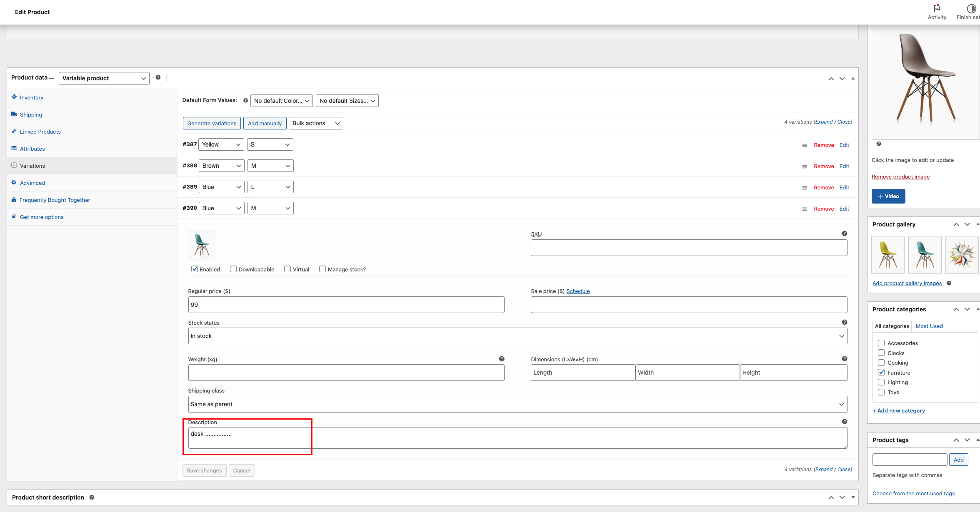980x512 pixels.
Task: Open the No default Sizes dropdown
Action: tap(347, 101)
